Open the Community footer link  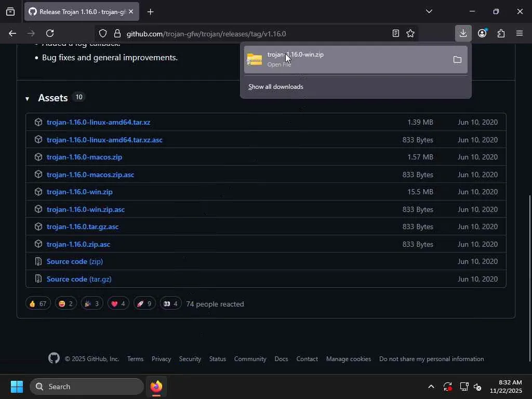(x=250, y=359)
